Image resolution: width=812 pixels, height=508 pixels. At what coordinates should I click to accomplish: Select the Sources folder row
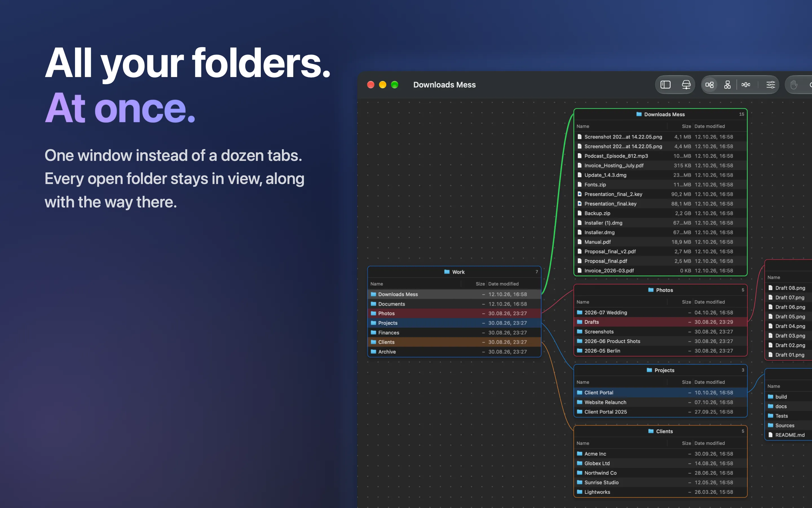(789, 425)
